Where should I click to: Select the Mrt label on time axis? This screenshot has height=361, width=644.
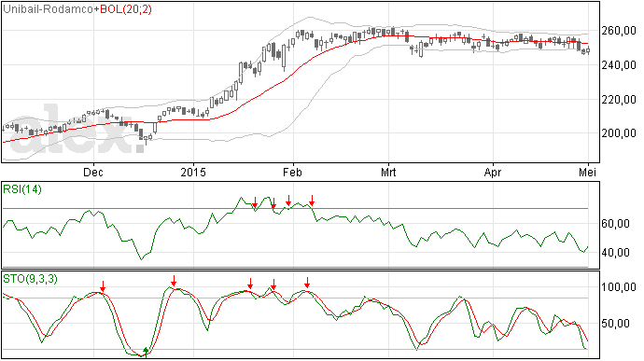click(388, 172)
